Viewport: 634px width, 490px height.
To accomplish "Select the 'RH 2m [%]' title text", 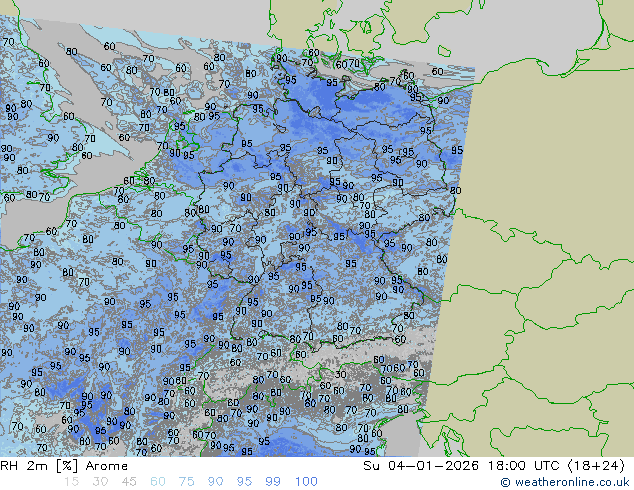I will [39, 466].
